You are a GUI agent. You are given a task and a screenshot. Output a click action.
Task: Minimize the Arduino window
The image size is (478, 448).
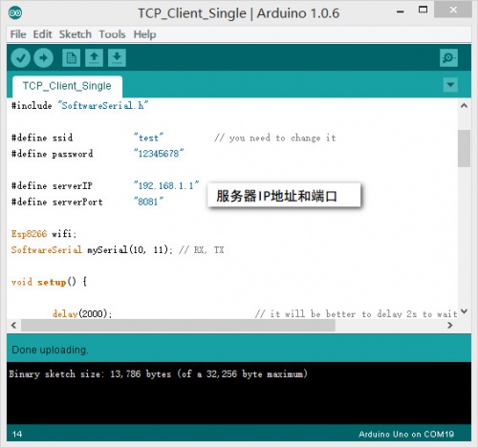point(401,11)
